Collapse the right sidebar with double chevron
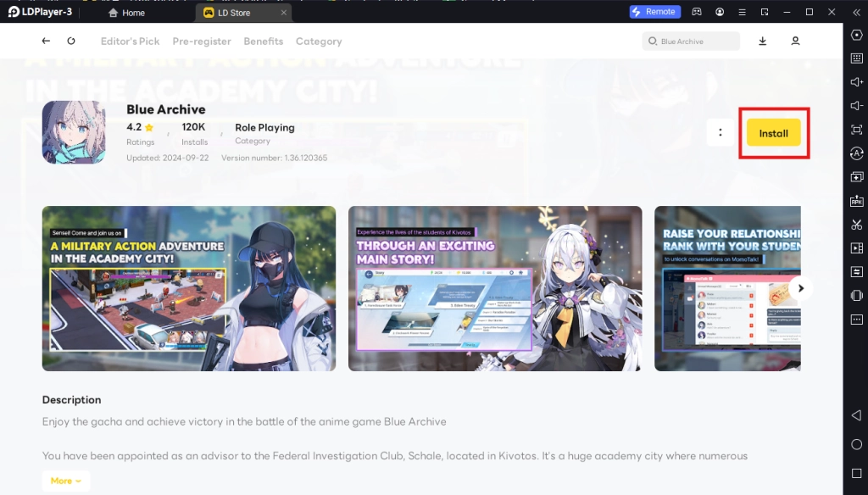Screen dimensions: 868x495 856,12
